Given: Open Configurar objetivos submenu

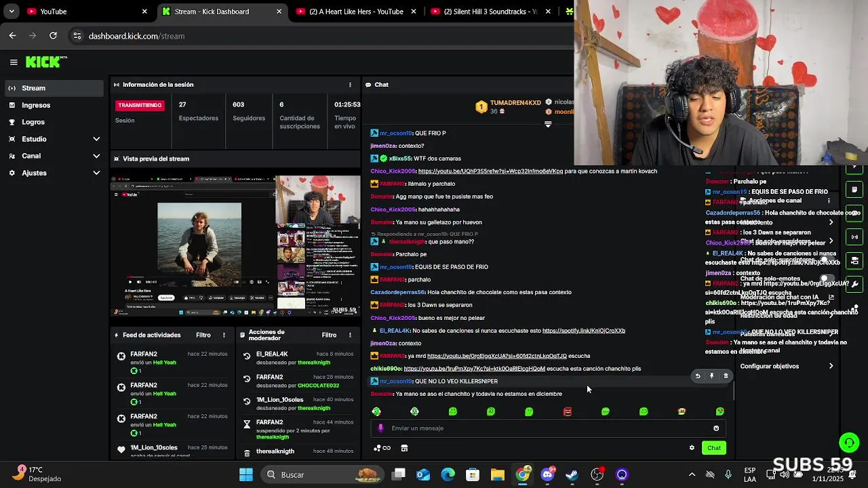Looking at the screenshot, I should click(x=787, y=366).
